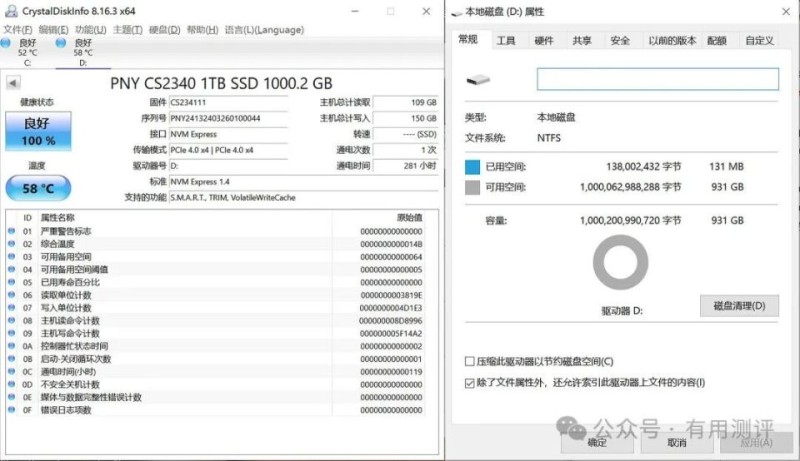Click status dot for 0B 启动-关闭循环次数
800x461 pixels.
(11, 358)
